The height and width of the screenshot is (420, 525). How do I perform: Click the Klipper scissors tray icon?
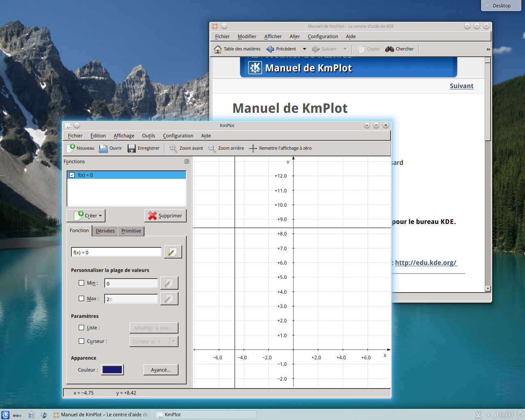point(478,415)
